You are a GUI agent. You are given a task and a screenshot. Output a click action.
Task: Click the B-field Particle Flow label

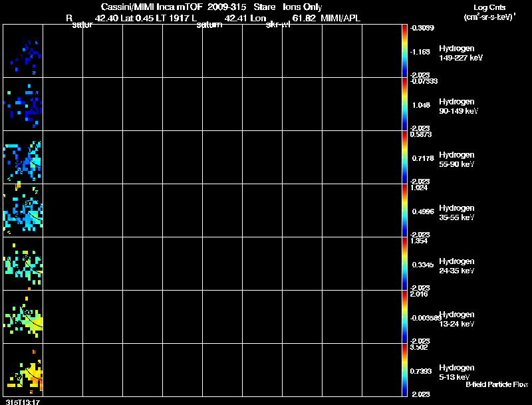[x=497, y=384]
